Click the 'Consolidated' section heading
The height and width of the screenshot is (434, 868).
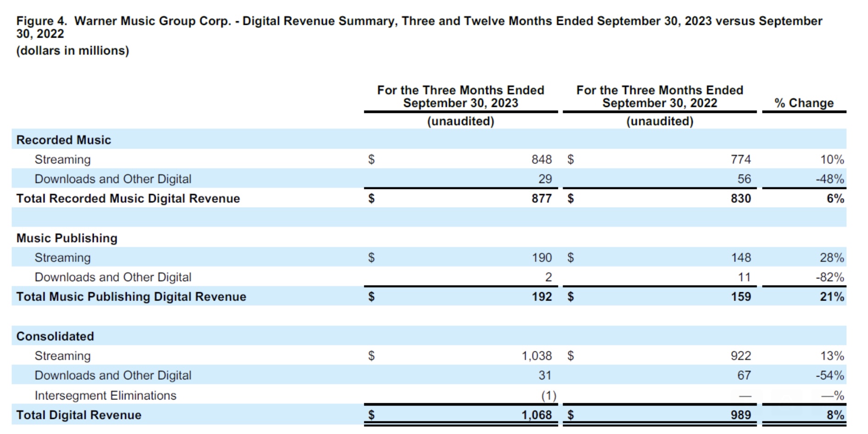[x=55, y=336]
